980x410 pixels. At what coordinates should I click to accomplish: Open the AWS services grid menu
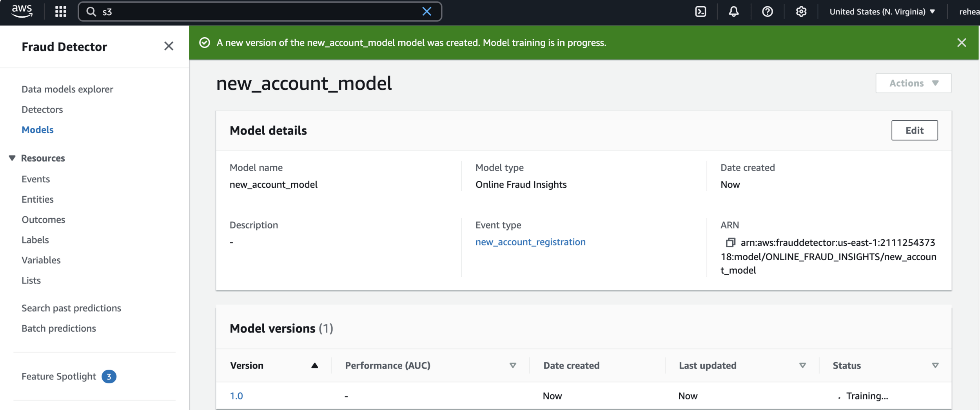(61, 12)
